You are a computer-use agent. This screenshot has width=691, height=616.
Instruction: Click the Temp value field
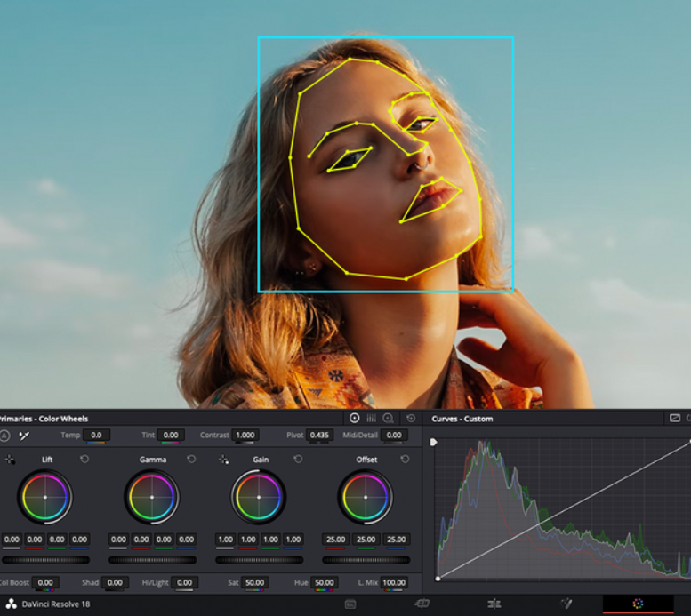tap(96, 436)
